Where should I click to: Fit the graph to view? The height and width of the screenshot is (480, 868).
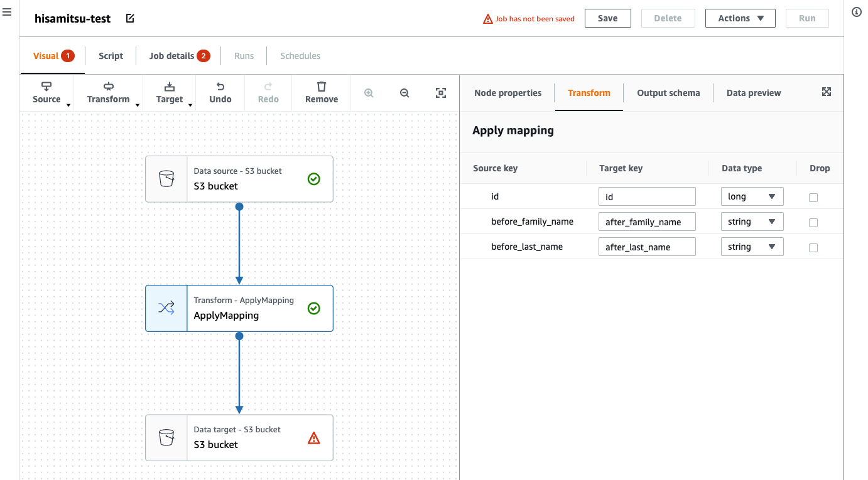[441, 93]
